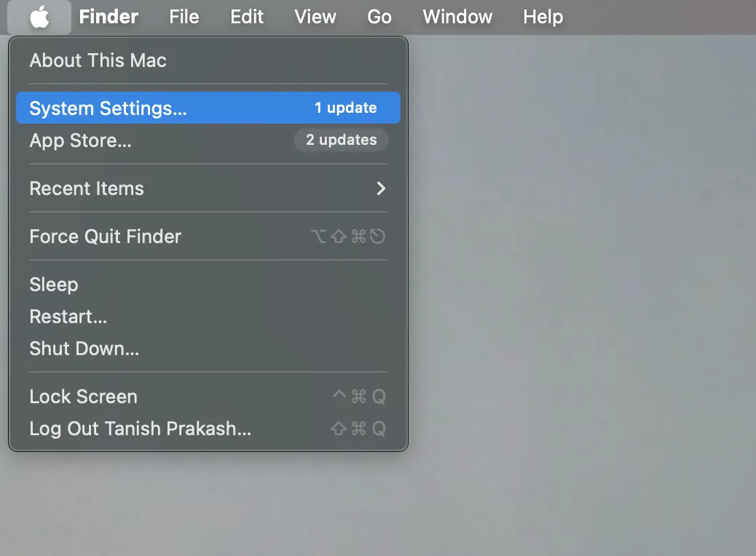
Task: Open the Go menu
Action: coord(379,17)
